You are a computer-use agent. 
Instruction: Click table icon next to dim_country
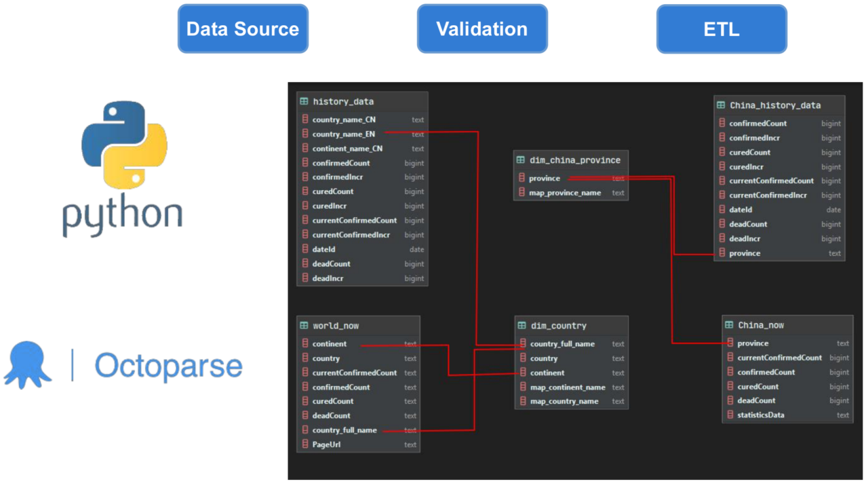[521, 326]
